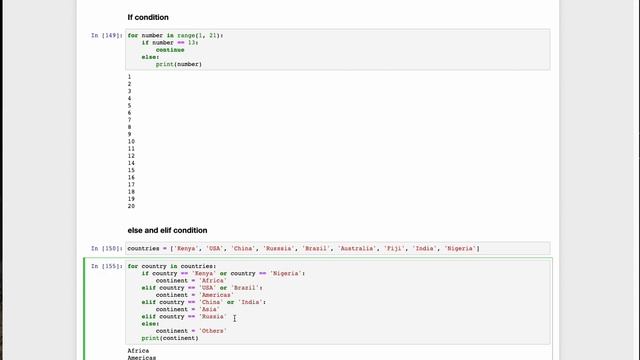Image resolution: width=640 pixels, height=360 pixels.
Task: Click the continent = 'Americas' line
Action: [195, 295]
